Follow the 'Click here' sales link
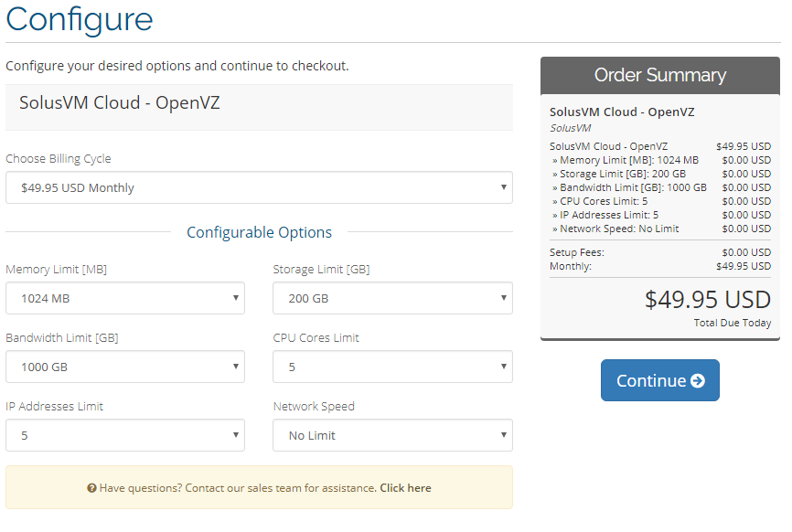The image size is (792, 532). 405,488
